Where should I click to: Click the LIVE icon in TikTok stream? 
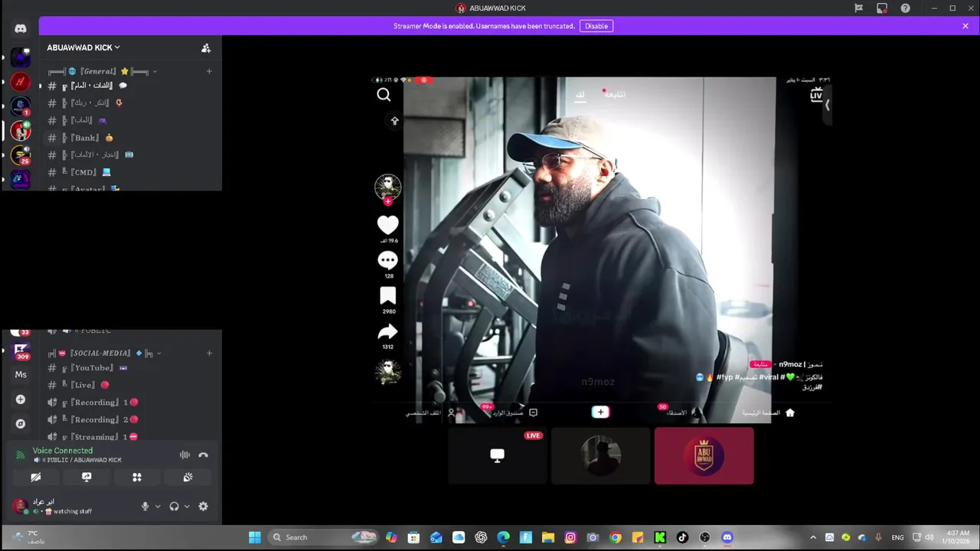coord(816,95)
